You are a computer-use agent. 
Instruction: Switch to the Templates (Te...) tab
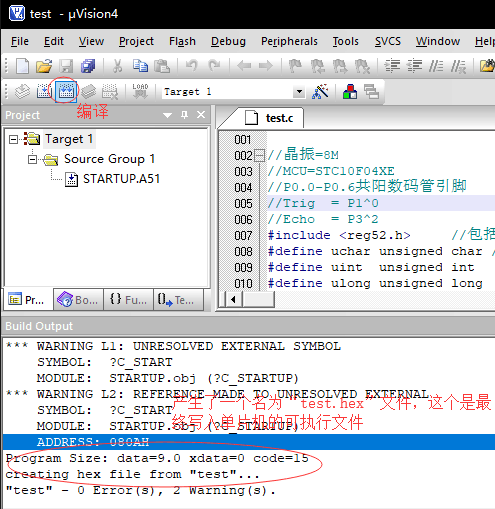178,300
